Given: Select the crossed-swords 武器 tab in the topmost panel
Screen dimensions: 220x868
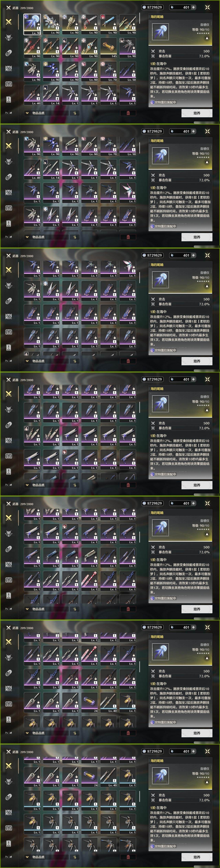Looking at the screenshot, I should (x=9, y=22).
